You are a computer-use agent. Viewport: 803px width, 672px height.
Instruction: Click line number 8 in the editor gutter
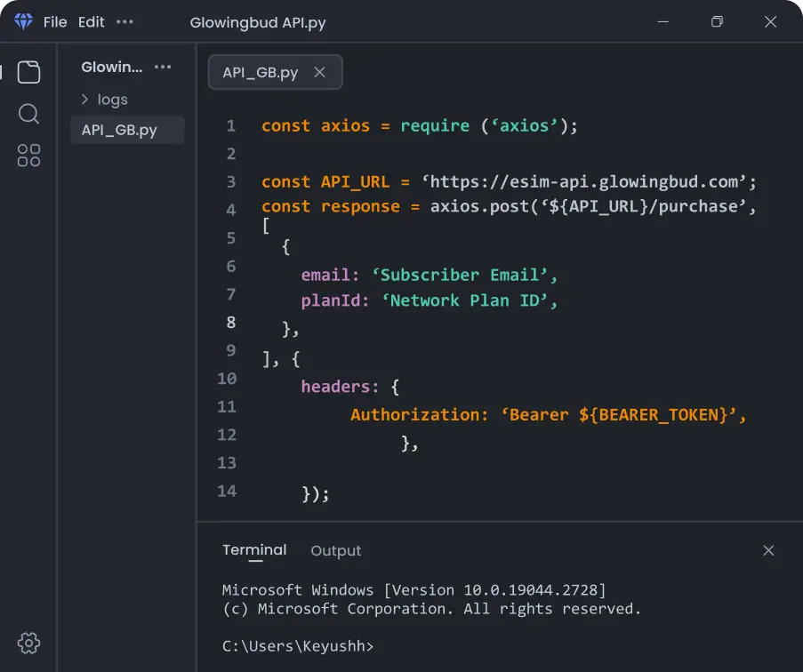pyautogui.click(x=230, y=323)
